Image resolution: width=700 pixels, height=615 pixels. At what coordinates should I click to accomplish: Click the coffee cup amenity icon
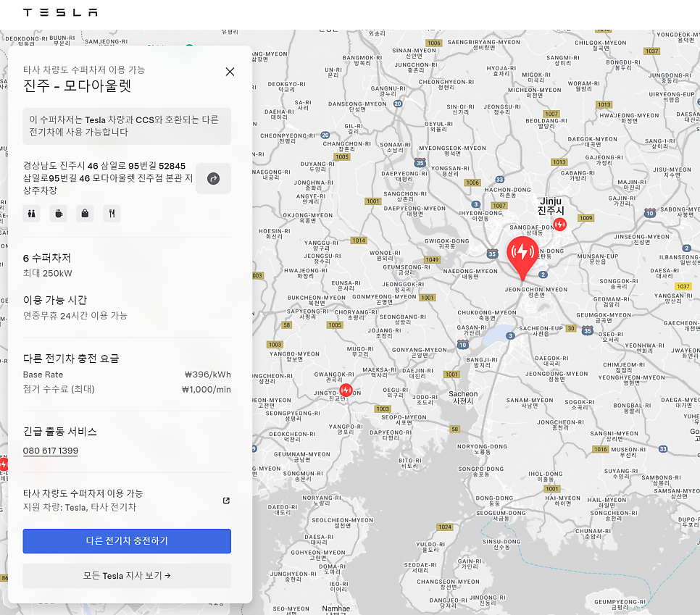click(x=59, y=214)
